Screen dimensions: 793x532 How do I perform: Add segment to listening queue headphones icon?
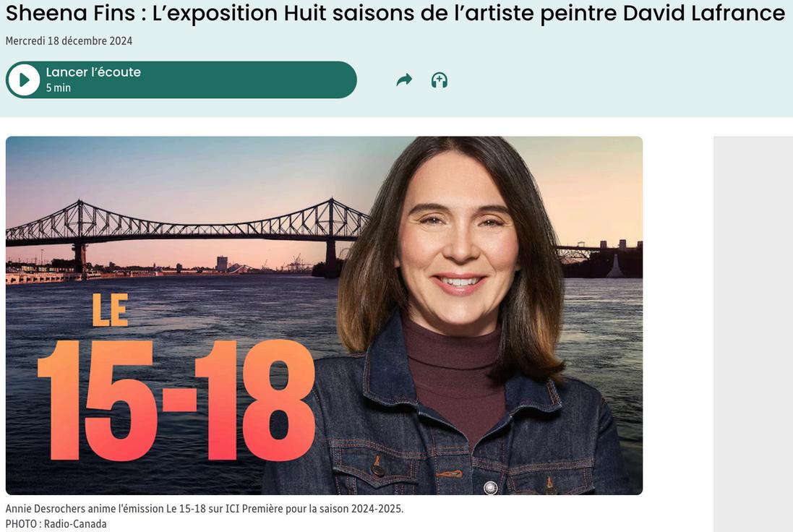click(439, 80)
